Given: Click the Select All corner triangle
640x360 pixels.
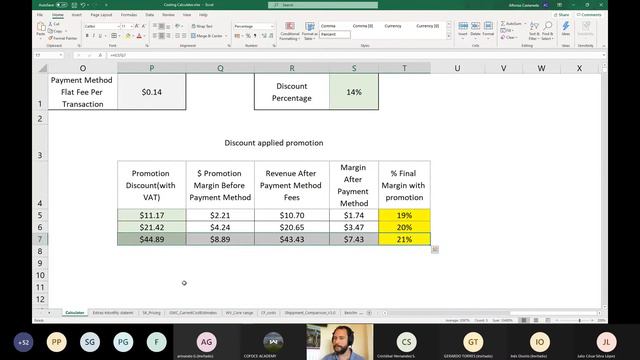Looking at the screenshot, I should click(x=42, y=68).
